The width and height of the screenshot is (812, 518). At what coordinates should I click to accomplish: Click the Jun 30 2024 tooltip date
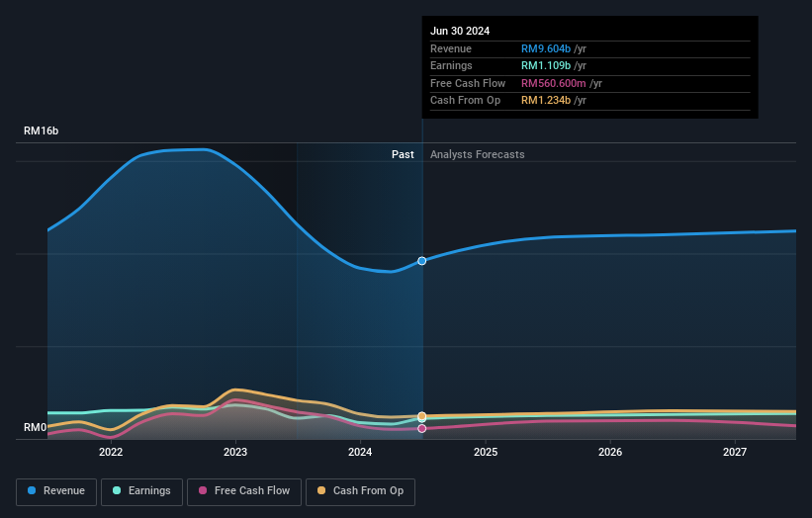click(x=460, y=31)
